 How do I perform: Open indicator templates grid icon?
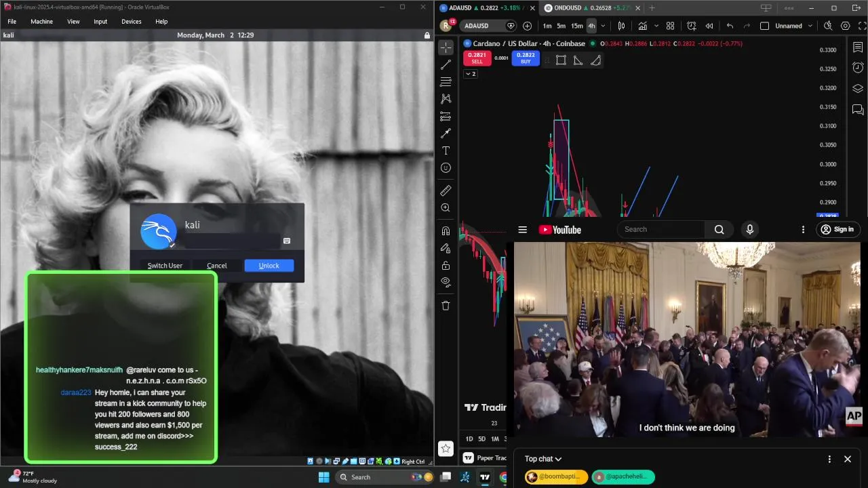click(x=670, y=26)
